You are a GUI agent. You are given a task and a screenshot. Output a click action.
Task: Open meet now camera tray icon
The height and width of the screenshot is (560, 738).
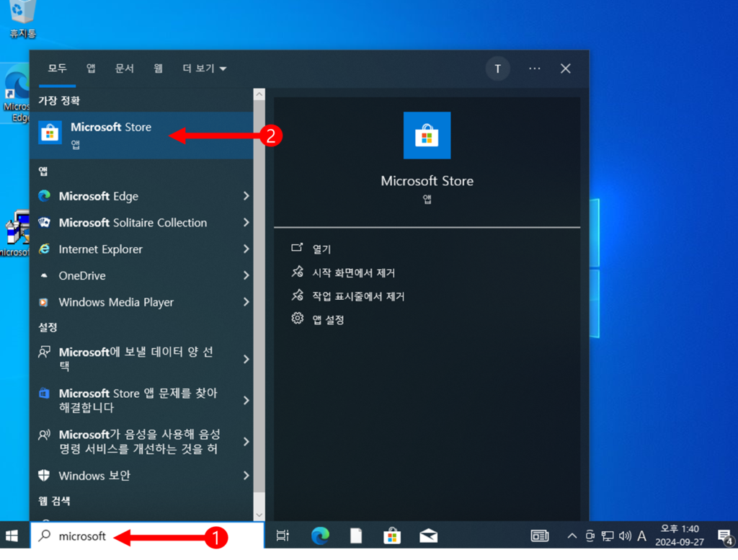(x=590, y=535)
